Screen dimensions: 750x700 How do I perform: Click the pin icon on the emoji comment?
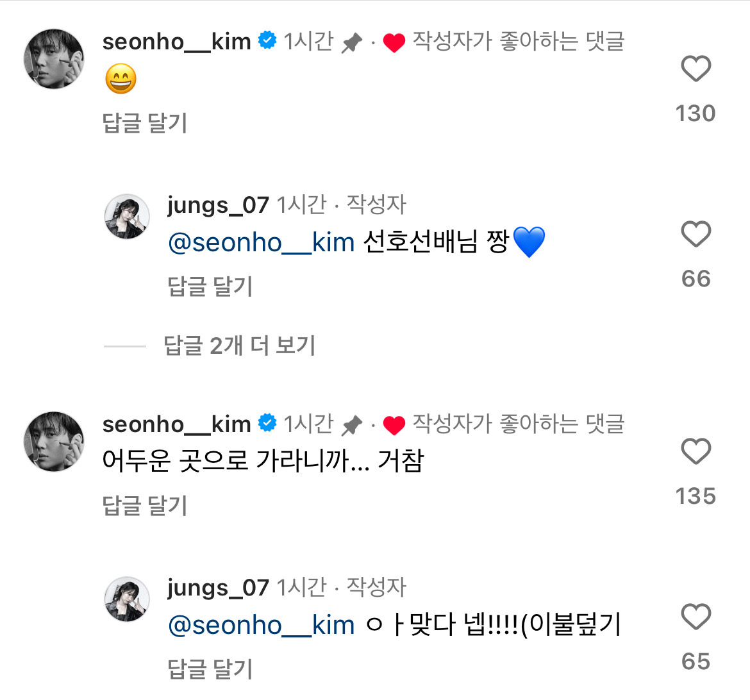coord(351,43)
